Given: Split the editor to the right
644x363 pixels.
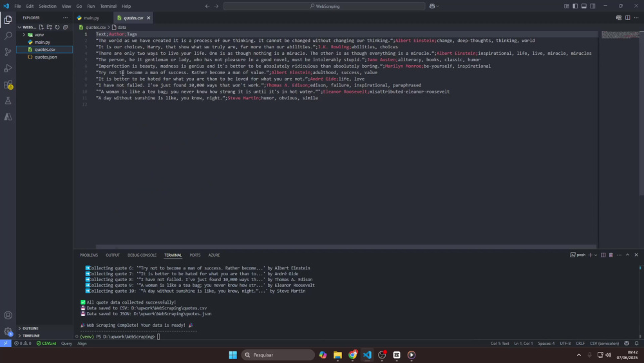Looking at the screenshot, I should [627, 17].
